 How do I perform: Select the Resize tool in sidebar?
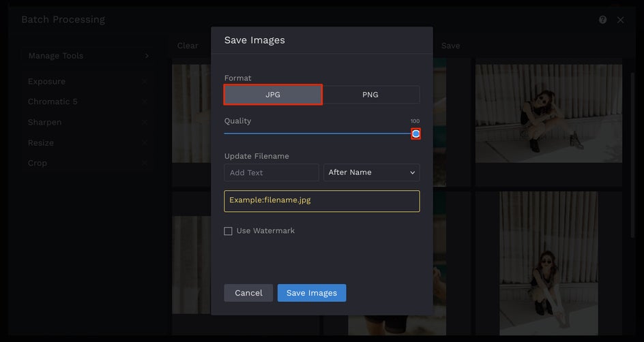(41, 142)
